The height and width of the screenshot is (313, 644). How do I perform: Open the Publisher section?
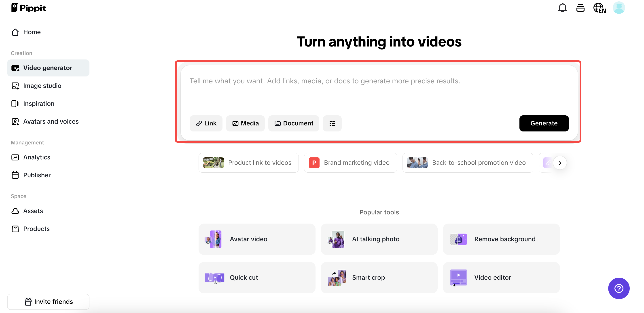point(37,175)
